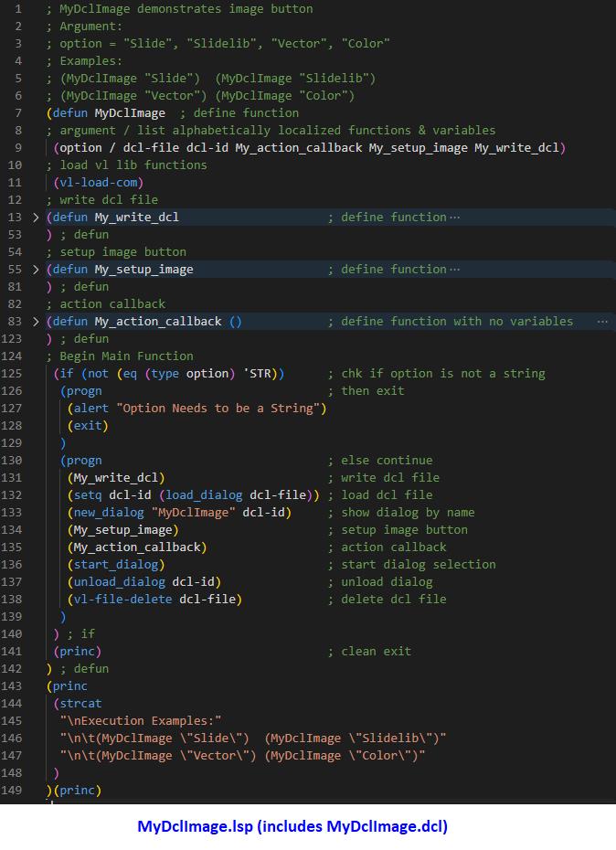The height and width of the screenshot is (850, 616).
Task: Click the '; clean exit' comment
Action: (x=369, y=651)
